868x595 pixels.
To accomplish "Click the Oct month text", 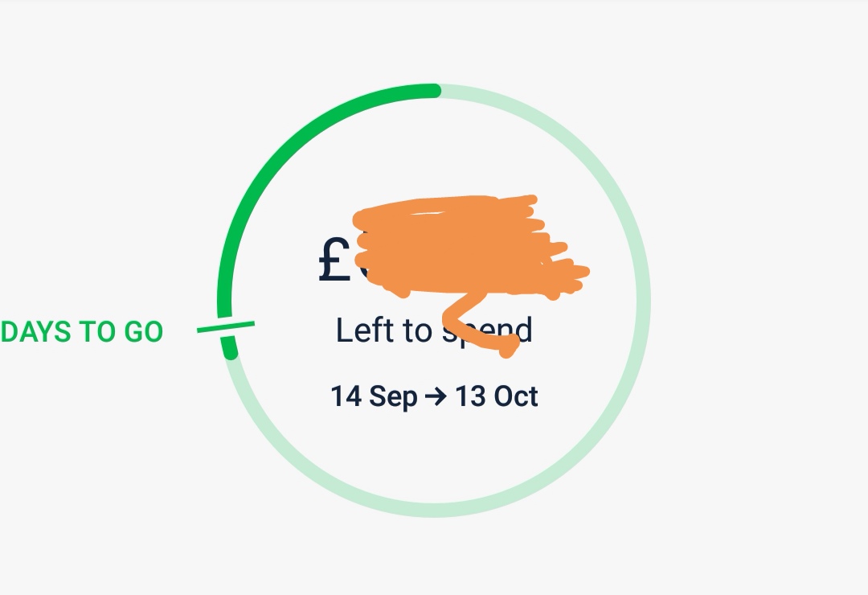I will (x=516, y=396).
